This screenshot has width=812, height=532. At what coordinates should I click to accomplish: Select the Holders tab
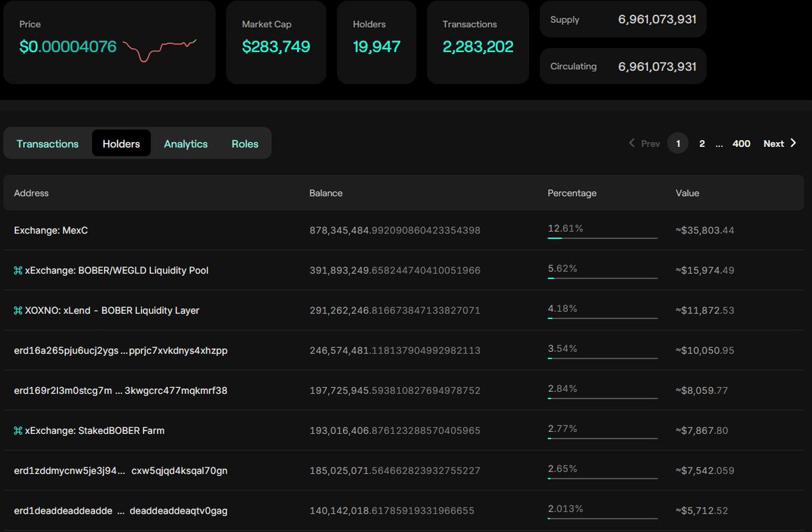pyautogui.click(x=121, y=143)
